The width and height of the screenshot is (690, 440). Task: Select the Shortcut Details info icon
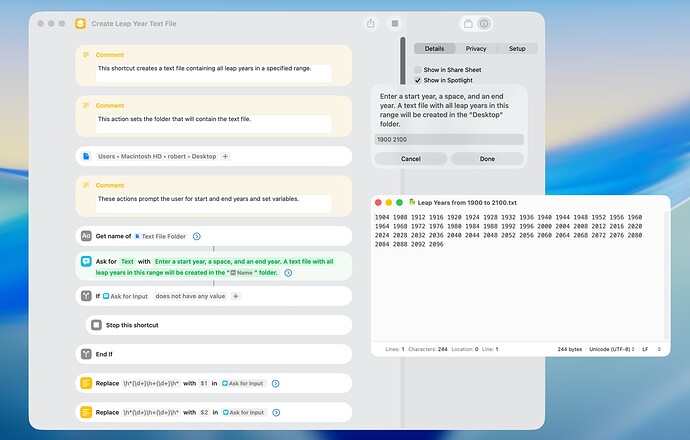[484, 24]
